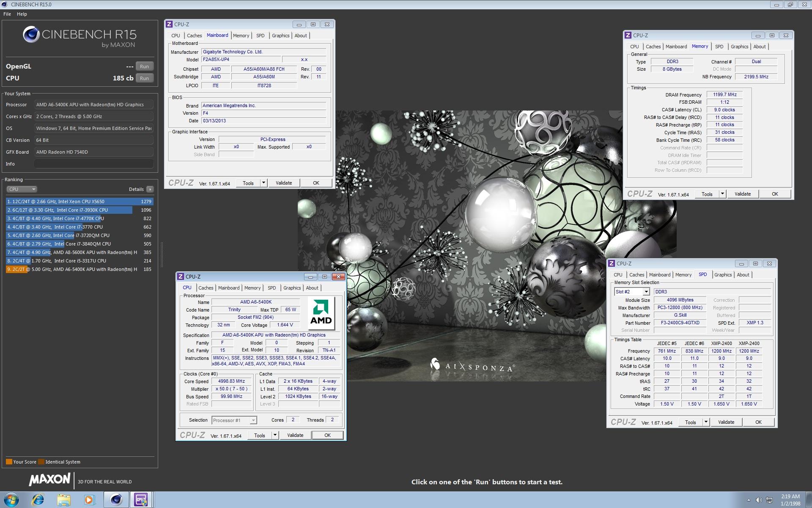
Task: Select ranking row AMD A8-5600K 4.90 GHz
Action: coord(80,252)
